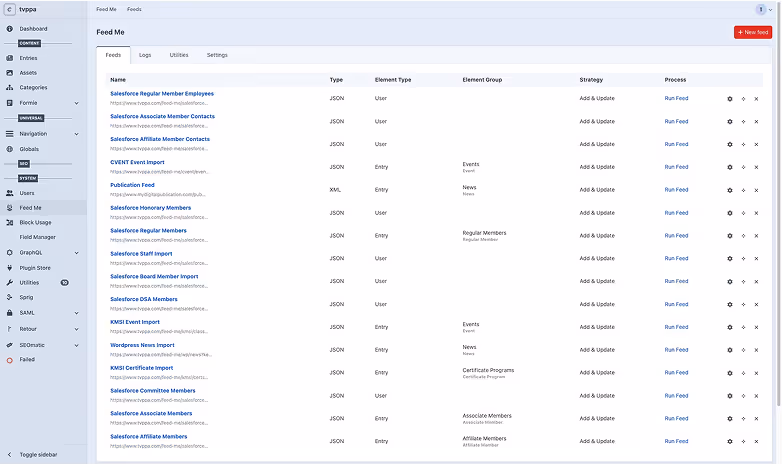Click the Utilities badge counter
The width and height of the screenshot is (782, 465).
click(64, 282)
